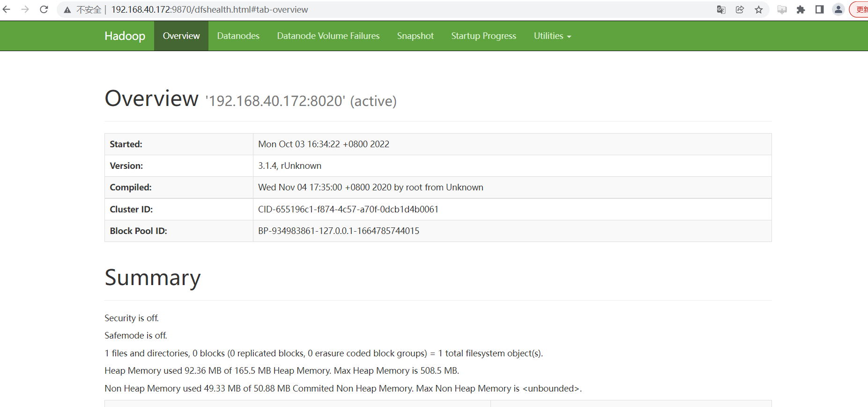Click the 'Version:' row label

126,166
